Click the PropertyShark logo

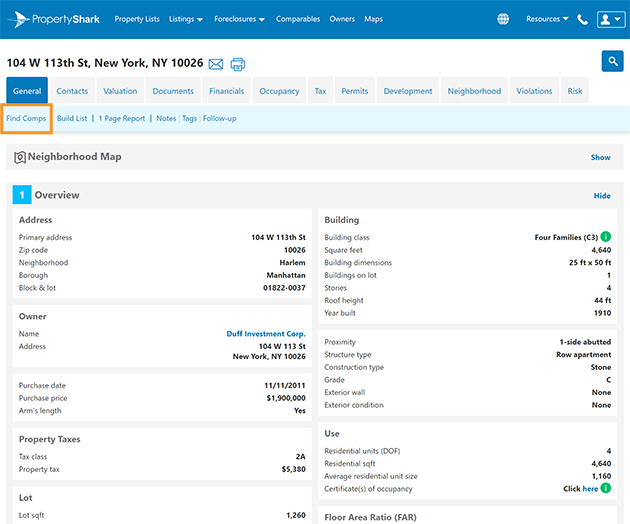52,19
